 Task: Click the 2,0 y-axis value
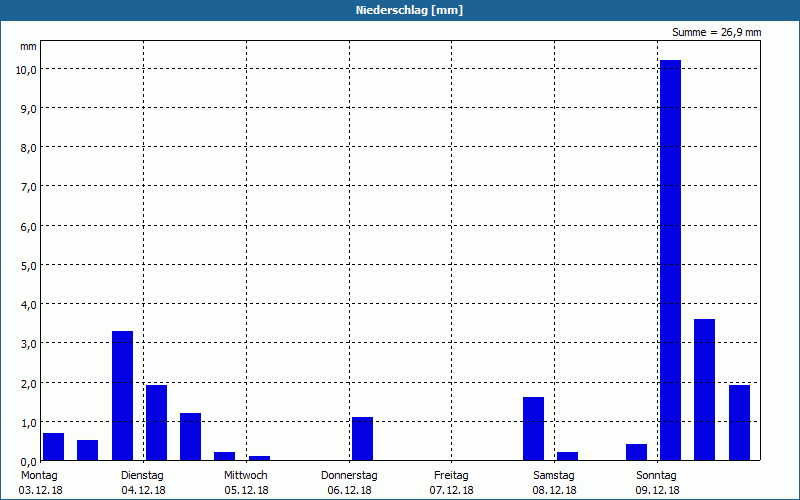tap(28, 384)
